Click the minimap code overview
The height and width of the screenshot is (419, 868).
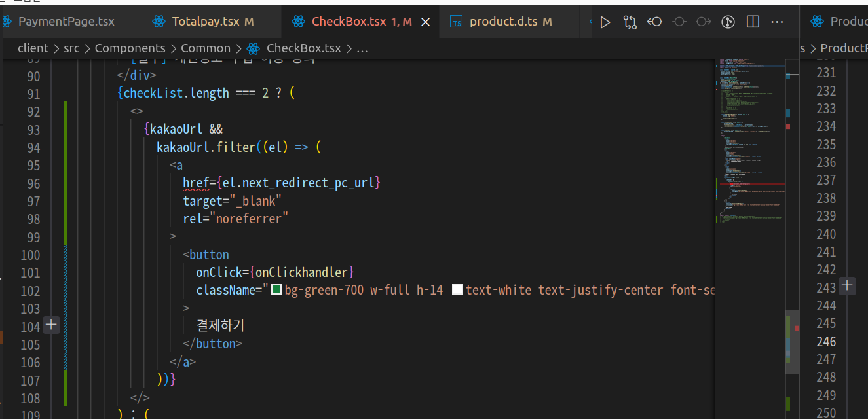pos(750,141)
